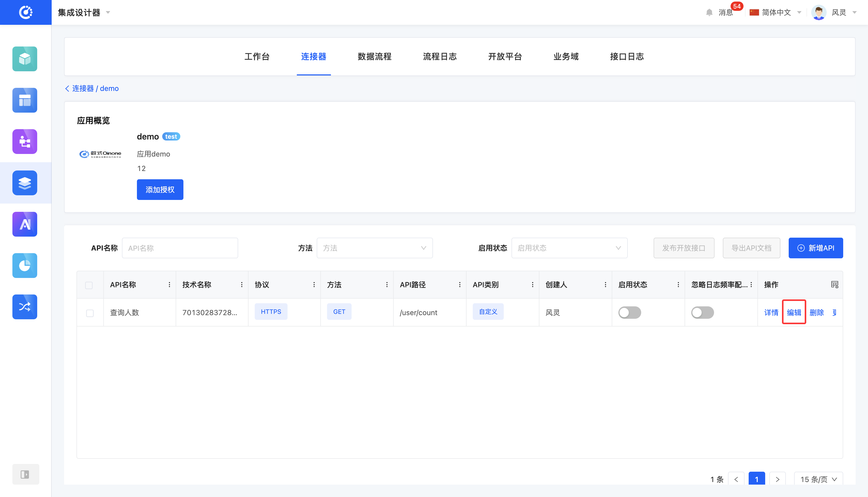868x497 pixels.
Task: Open the shuffle arrows sidebar icon
Action: coord(25,307)
